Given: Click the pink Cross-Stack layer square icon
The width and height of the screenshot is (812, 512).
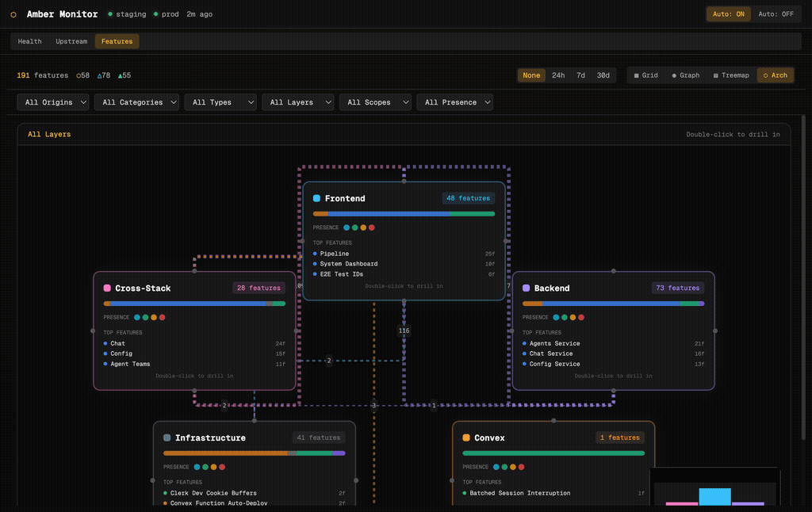Looking at the screenshot, I should (x=107, y=288).
